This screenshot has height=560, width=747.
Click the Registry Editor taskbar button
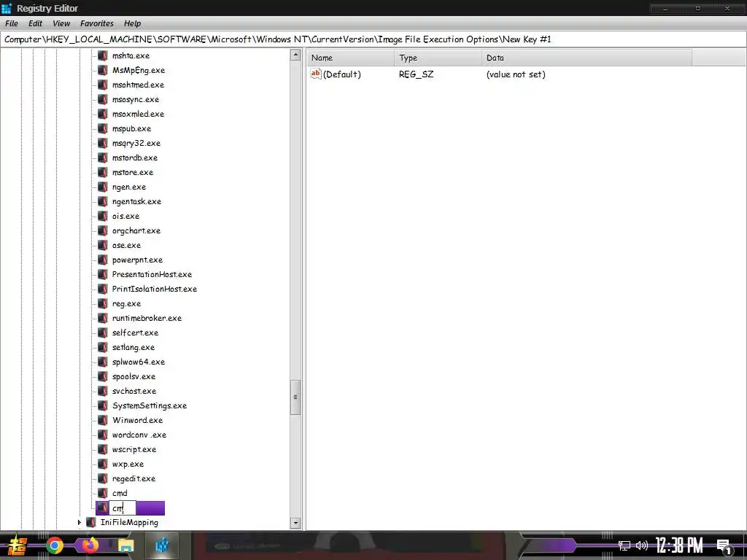pos(162,545)
